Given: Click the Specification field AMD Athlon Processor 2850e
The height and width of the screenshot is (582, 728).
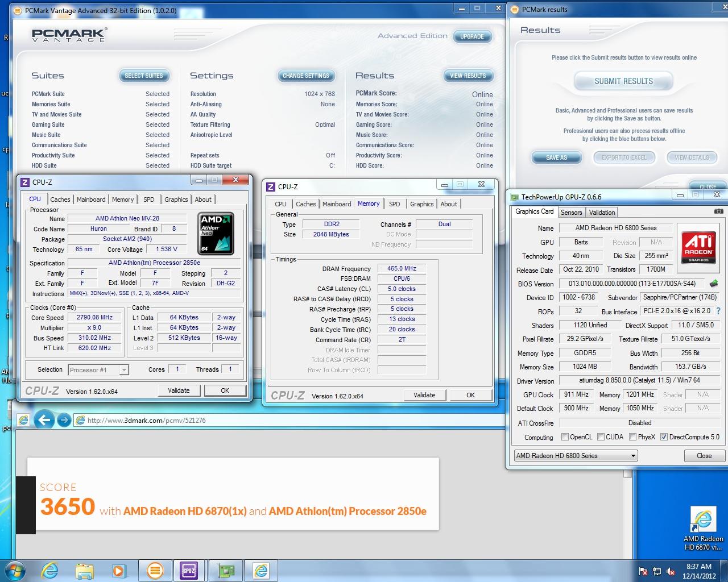Looking at the screenshot, I should tap(154, 263).
